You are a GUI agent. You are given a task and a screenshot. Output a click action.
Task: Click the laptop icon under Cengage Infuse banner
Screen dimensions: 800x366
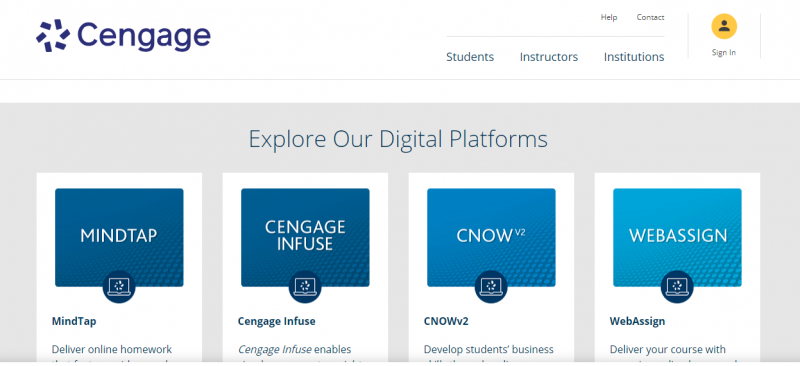pyautogui.click(x=305, y=286)
